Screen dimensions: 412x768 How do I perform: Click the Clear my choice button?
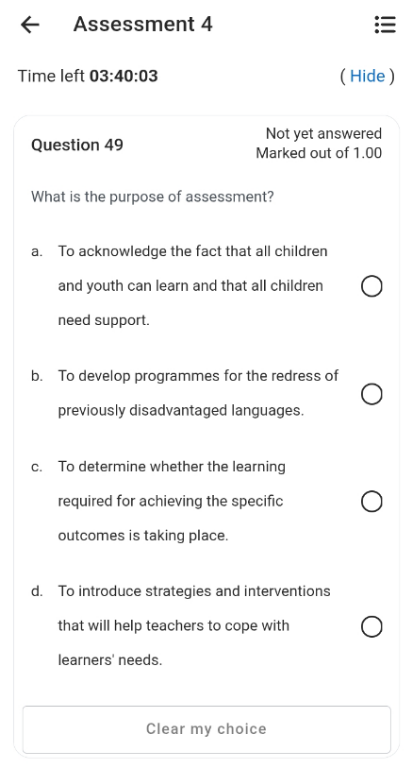206,729
